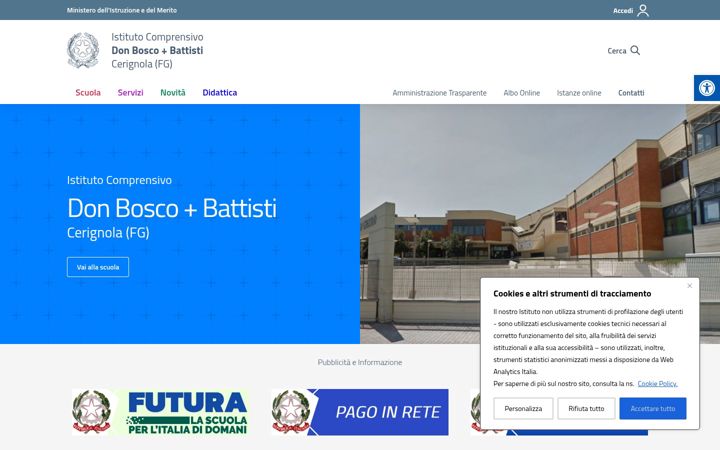Click Ministero dell'Istruzione e del Merito link

pyautogui.click(x=122, y=10)
